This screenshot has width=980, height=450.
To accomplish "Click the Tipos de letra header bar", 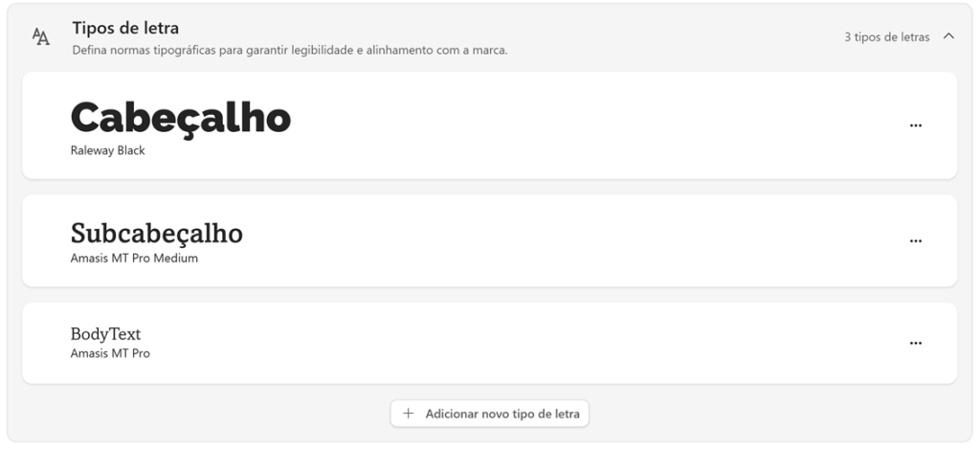I will point(489,37).
